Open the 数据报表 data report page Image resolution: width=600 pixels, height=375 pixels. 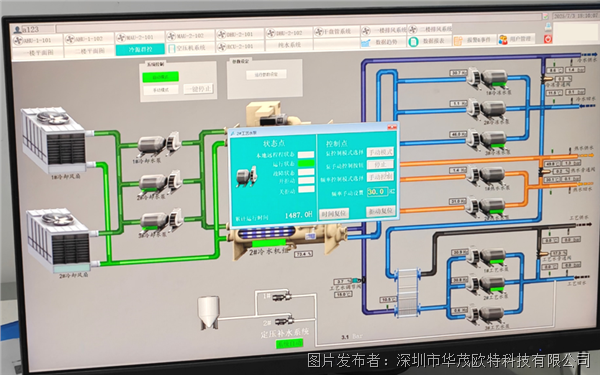coord(429,41)
